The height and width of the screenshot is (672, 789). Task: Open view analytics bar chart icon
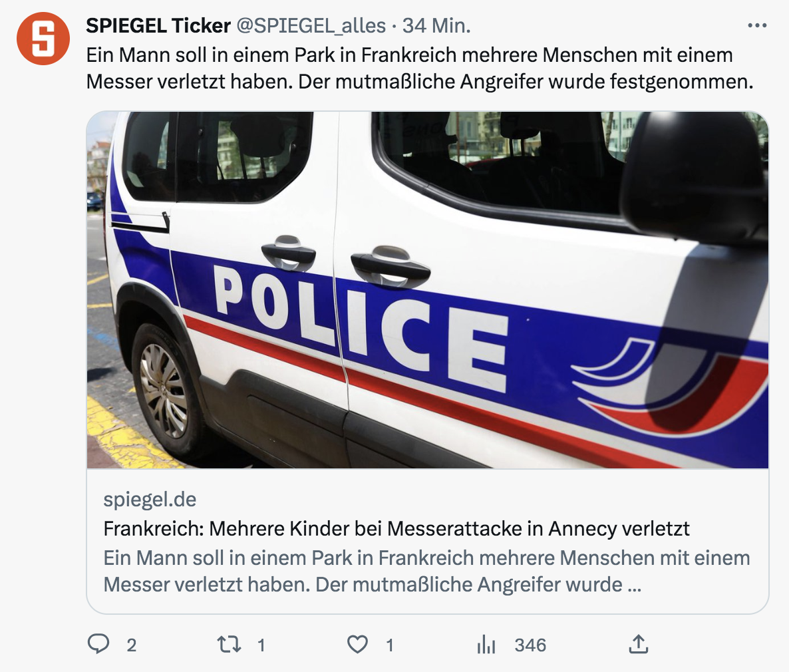(486, 644)
